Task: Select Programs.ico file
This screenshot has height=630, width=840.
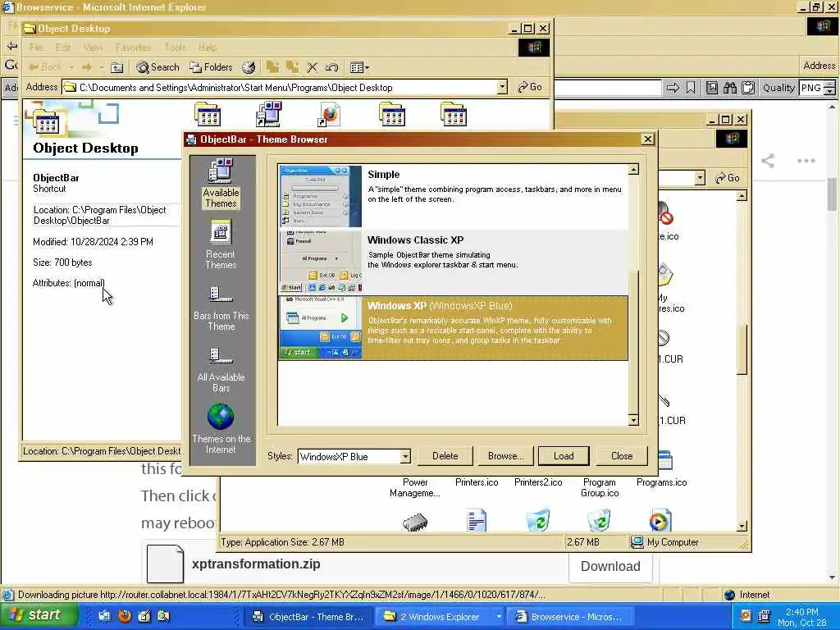Action: pos(662,469)
